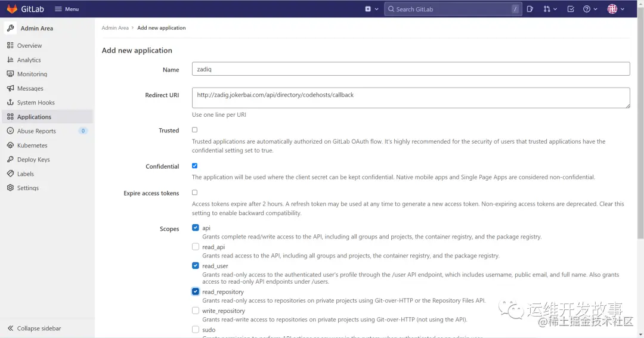
Task: Expand the help dropdown chevron
Action: coord(596,9)
